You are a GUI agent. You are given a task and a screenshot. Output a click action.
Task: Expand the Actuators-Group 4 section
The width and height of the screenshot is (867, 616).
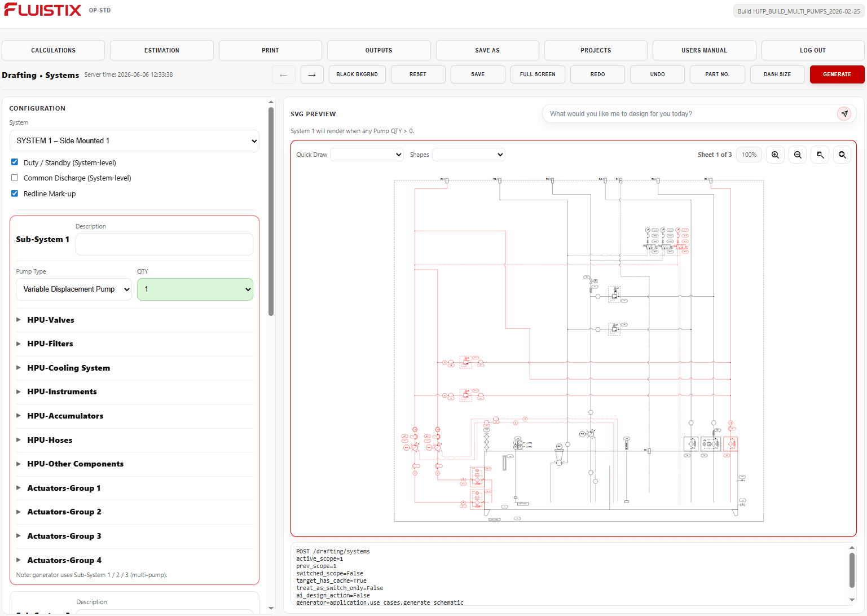(x=134, y=560)
